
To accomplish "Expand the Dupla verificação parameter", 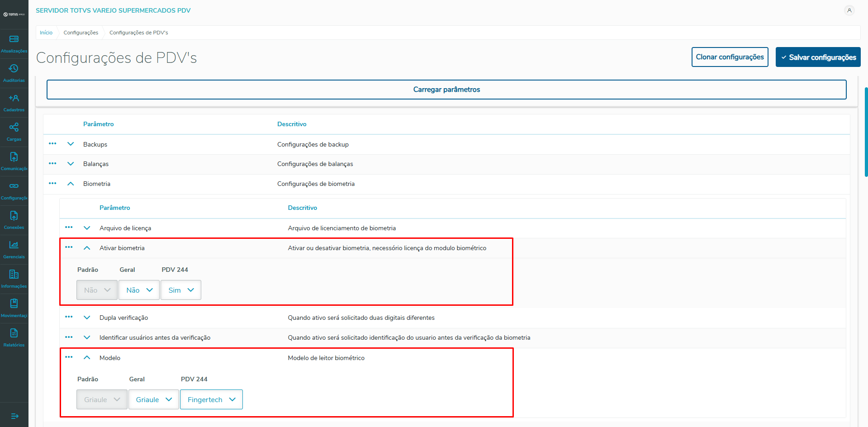I will coord(87,318).
